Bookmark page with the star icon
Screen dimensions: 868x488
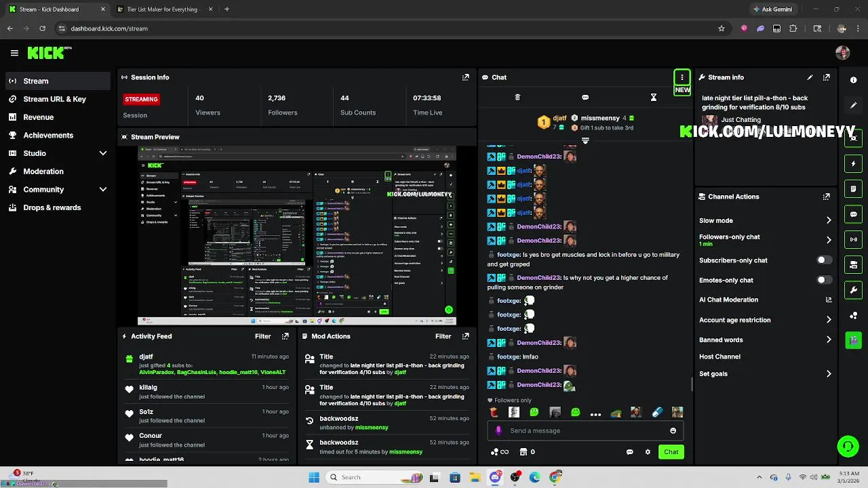coord(722,28)
